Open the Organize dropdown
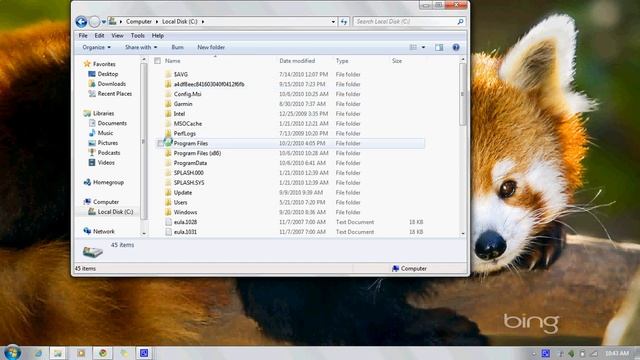 (96, 47)
